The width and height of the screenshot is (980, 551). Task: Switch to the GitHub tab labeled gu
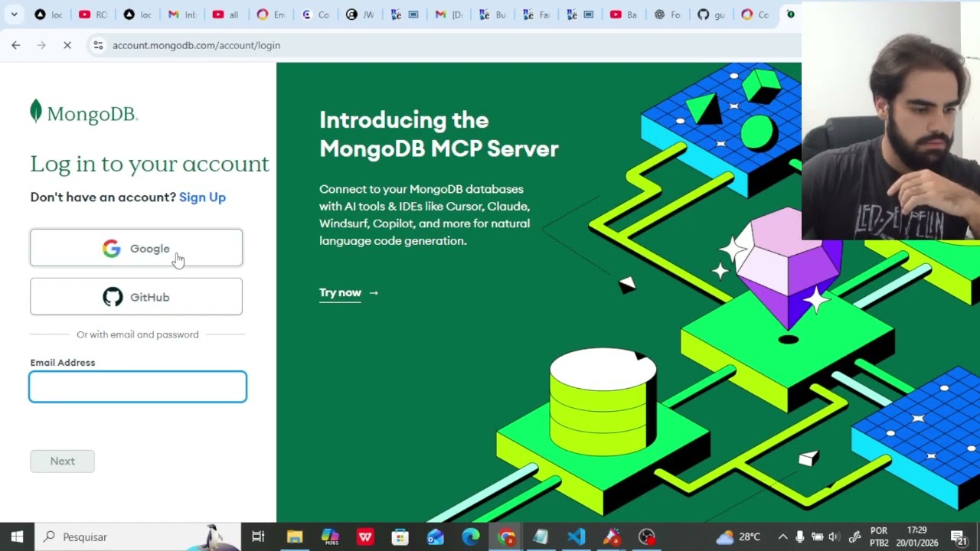point(711,15)
